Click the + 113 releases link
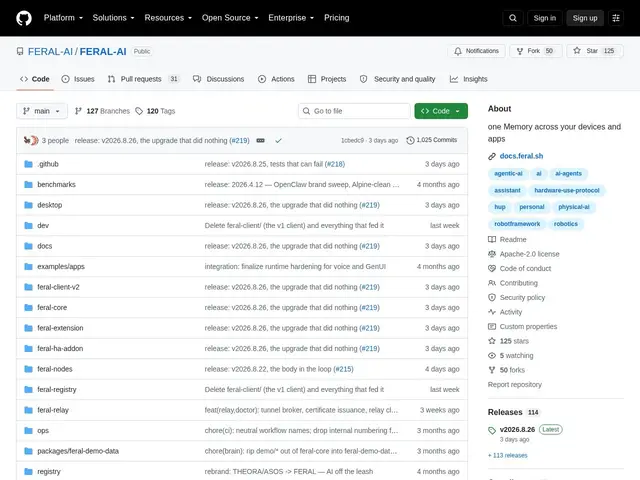Screen dimensions: 640x480 (x=507, y=455)
